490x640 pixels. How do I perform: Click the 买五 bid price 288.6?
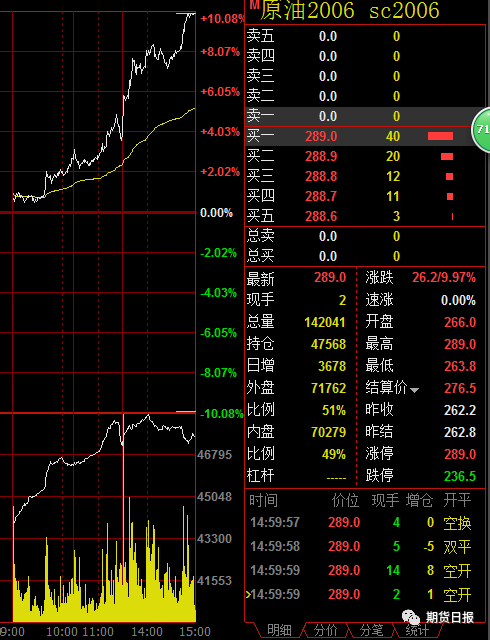click(321, 216)
